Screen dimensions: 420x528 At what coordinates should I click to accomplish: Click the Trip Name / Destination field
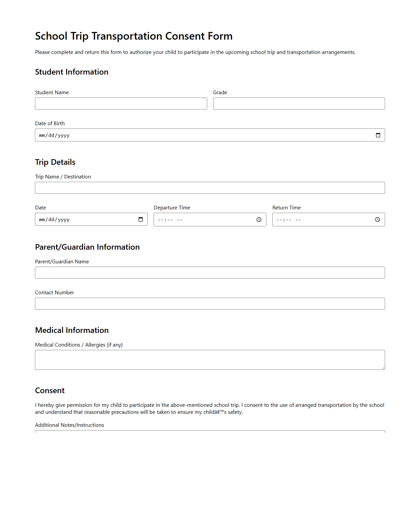(x=210, y=188)
